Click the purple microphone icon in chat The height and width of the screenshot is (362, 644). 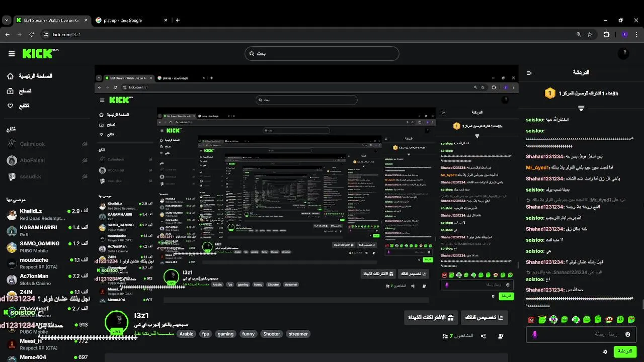point(535,334)
